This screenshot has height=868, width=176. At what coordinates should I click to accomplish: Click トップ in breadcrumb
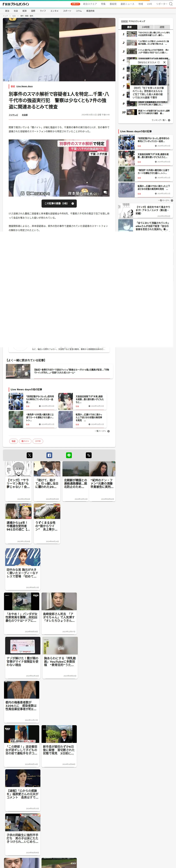(5, 16)
